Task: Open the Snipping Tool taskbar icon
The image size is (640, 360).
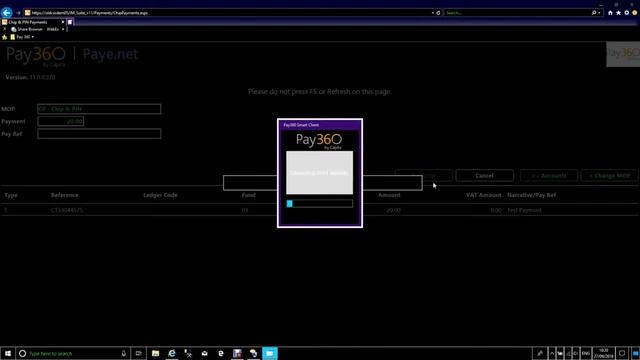Action: coord(188,353)
